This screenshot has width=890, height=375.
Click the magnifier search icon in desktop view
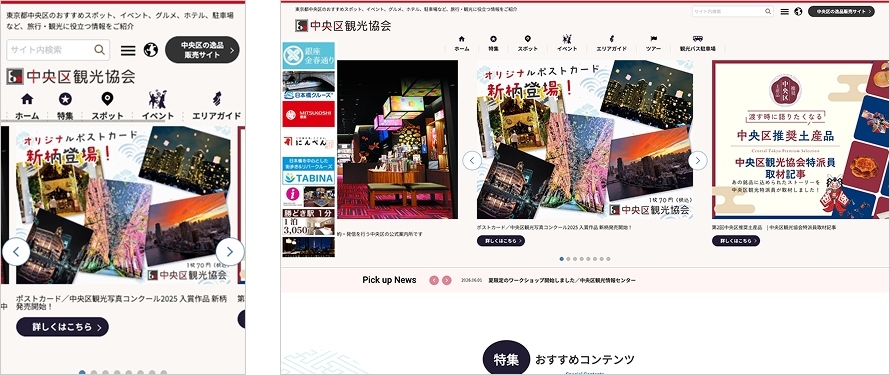click(768, 11)
